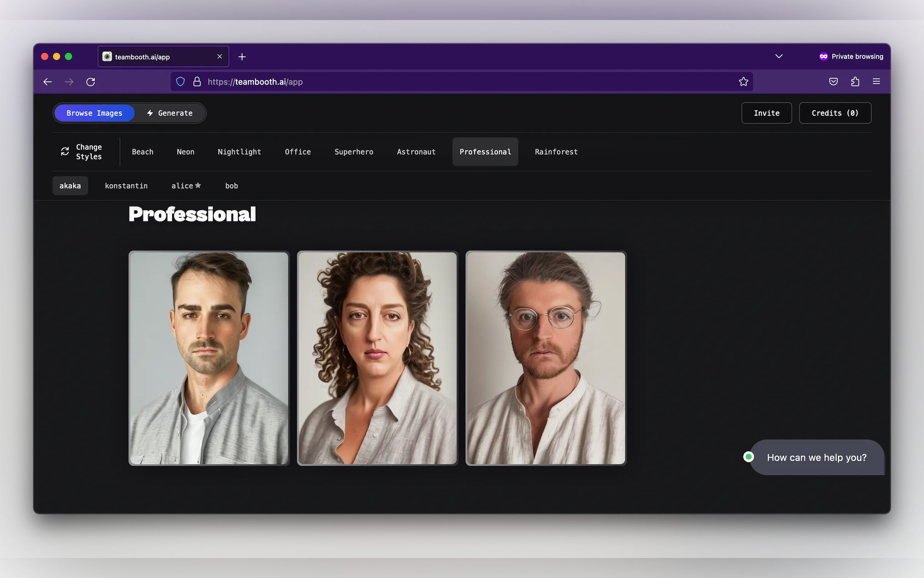Open the curly-haired woman portrait thumbnail
The width and height of the screenshot is (924, 578).
tap(377, 358)
